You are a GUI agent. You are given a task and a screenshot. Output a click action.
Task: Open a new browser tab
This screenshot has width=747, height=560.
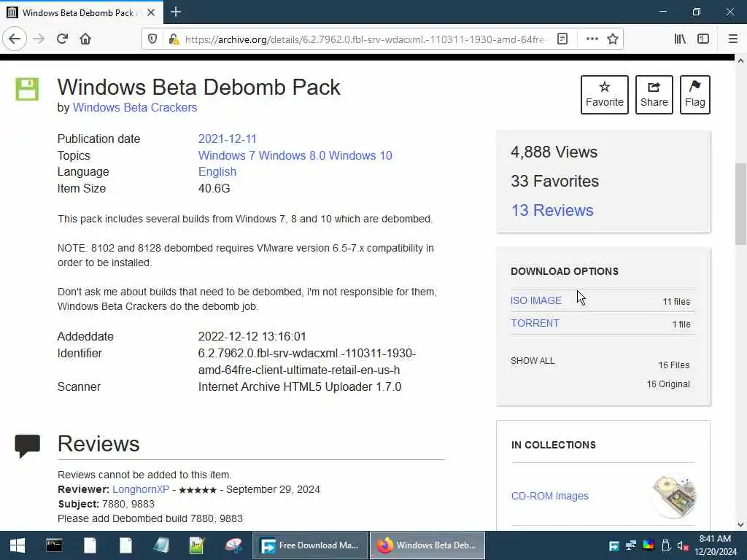click(176, 12)
